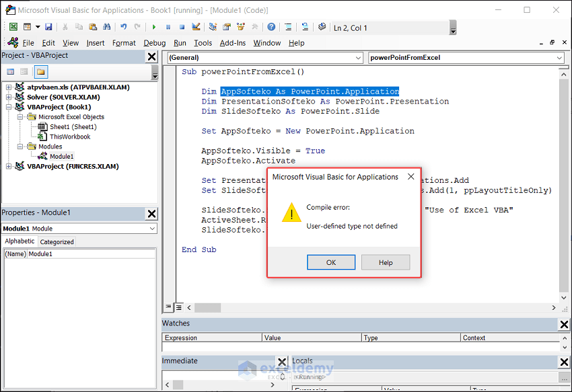This screenshot has width=572, height=392.
Task: Click the Procedure View button below code
Action: (168, 307)
